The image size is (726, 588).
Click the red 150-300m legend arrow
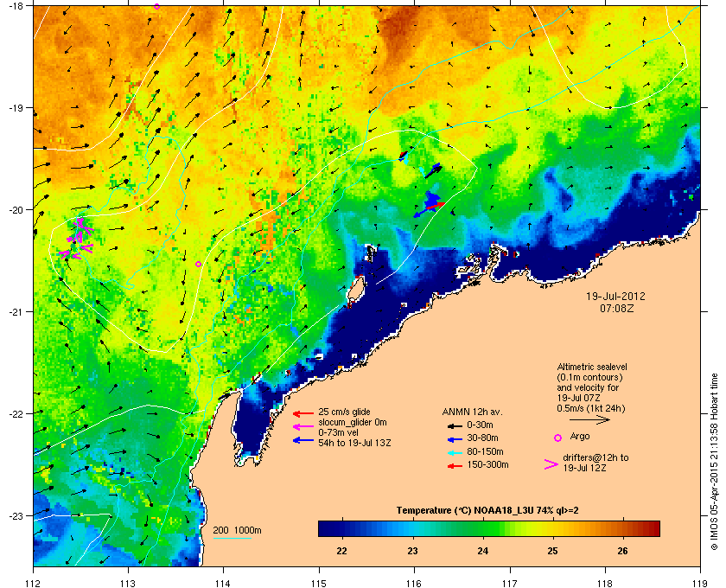click(x=455, y=466)
